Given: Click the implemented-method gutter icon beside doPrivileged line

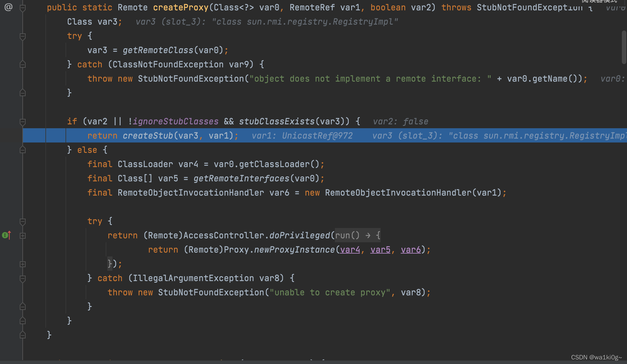Looking at the screenshot, I should (x=7, y=235).
